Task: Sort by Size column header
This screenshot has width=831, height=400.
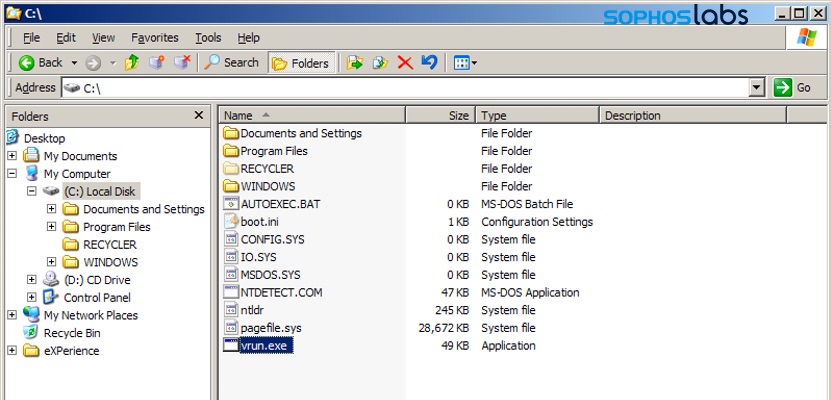Action: (440, 115)
